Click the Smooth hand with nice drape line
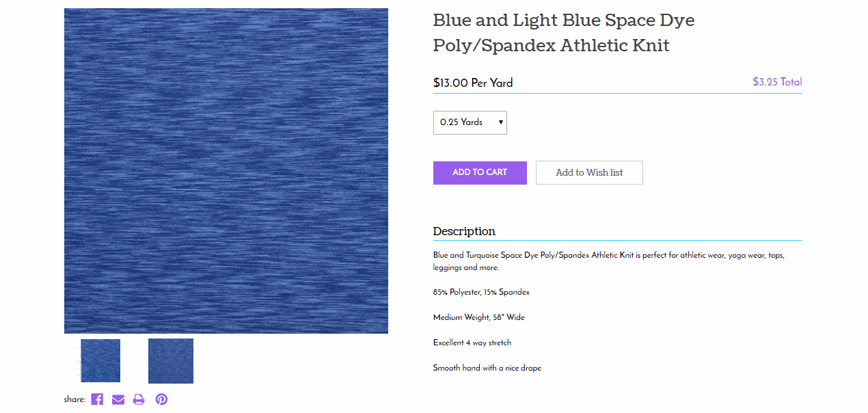The width and height of the screenshot is (868, 413). (487, 368)
